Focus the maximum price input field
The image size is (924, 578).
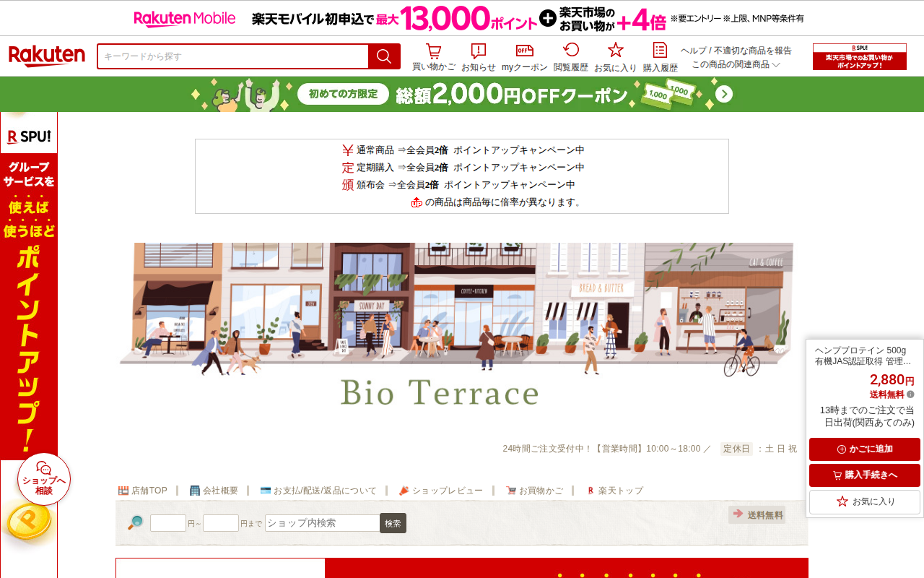coord(221,523)
